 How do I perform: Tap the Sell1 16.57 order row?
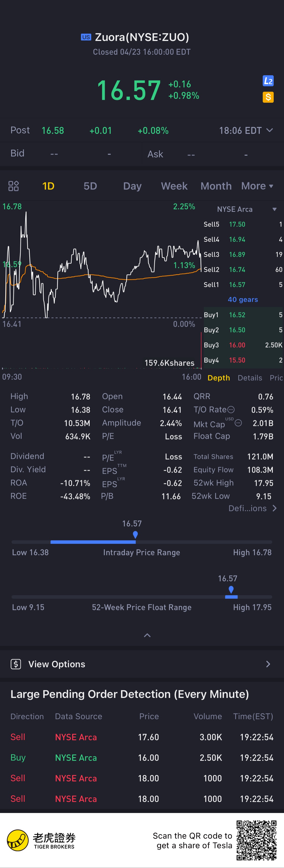[x=243, y=285]
